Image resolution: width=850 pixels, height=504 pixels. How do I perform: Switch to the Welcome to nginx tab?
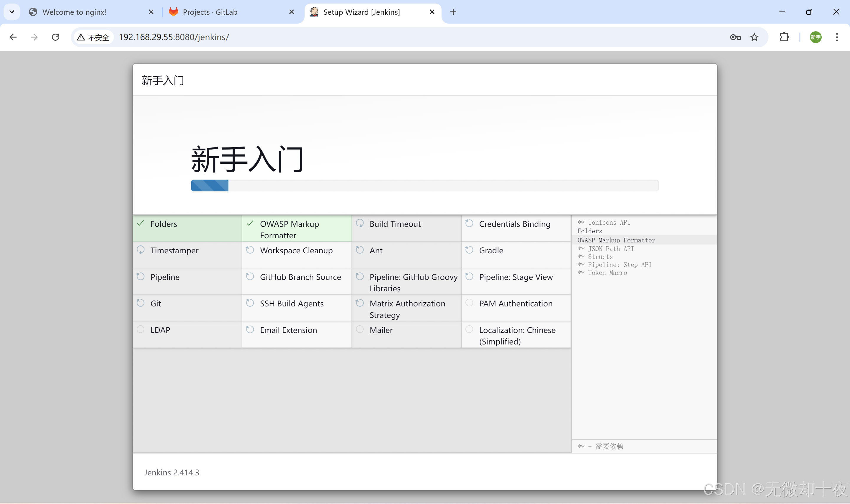(74, 12)
